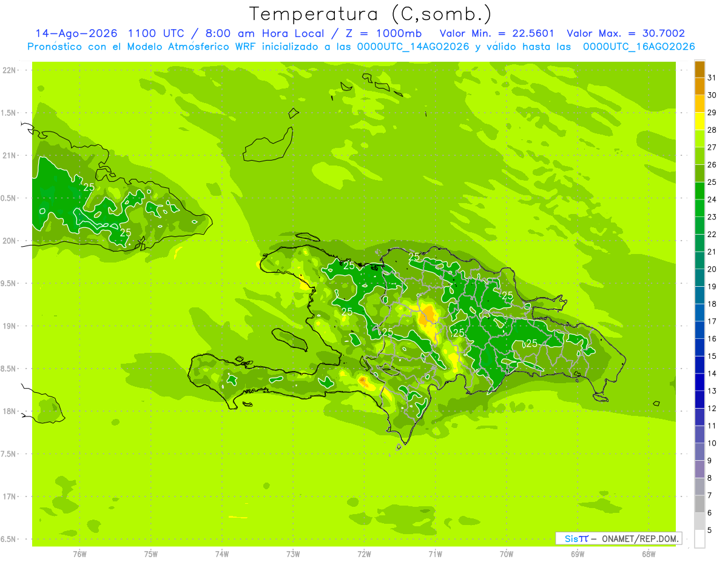Click the '71W' longitude axis label
Screen dimensions: 728x562
click(x=435, y=554)
